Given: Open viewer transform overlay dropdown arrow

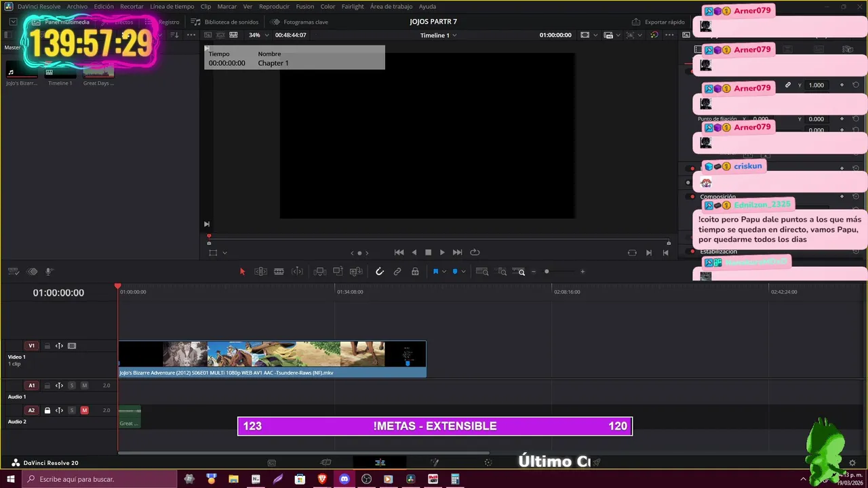Looking at the screenshot, I should (x=224, y=253).
